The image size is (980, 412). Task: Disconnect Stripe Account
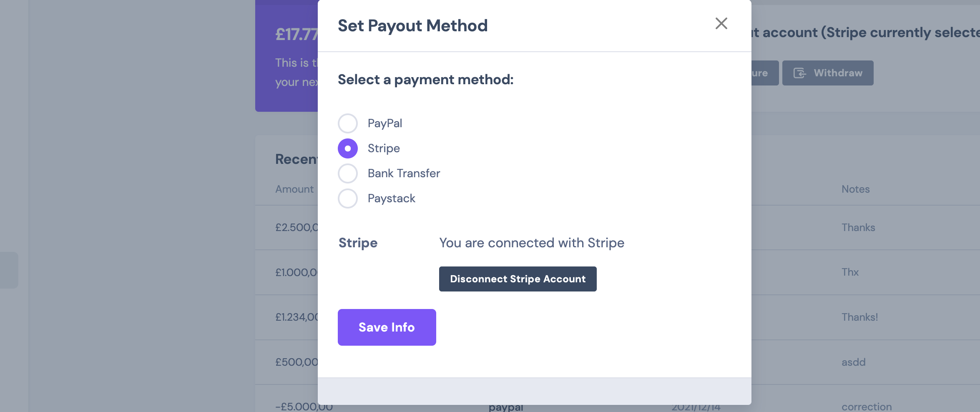click(518, 279)
